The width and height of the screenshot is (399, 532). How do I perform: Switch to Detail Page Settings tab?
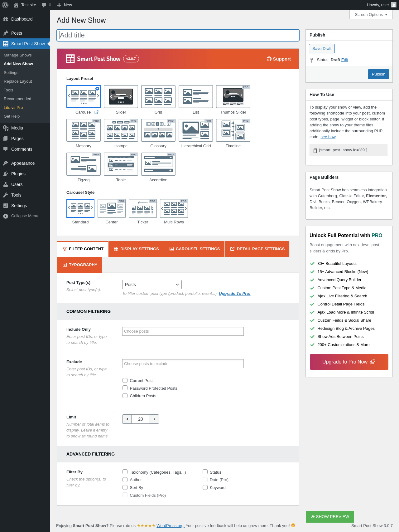tap(257, 249)
